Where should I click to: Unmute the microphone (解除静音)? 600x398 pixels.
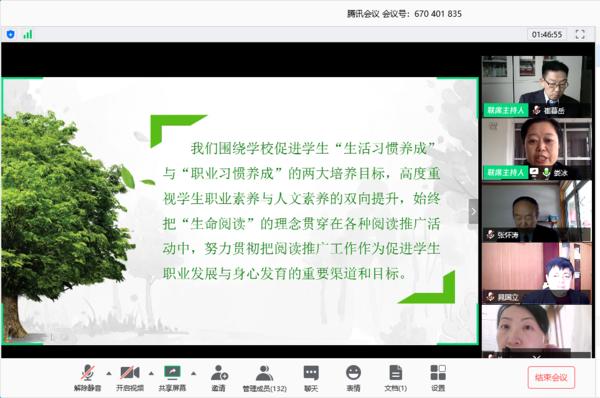tap(88, 377)
